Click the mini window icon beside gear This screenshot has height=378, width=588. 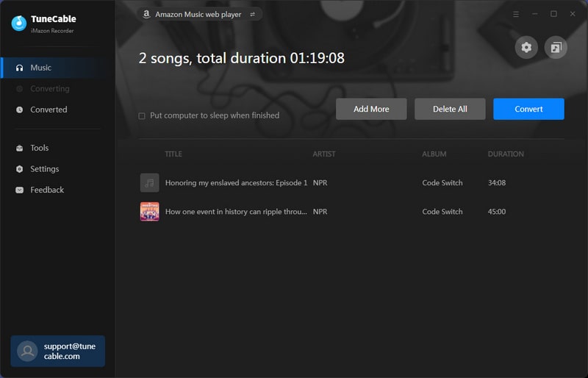[556, 48]
